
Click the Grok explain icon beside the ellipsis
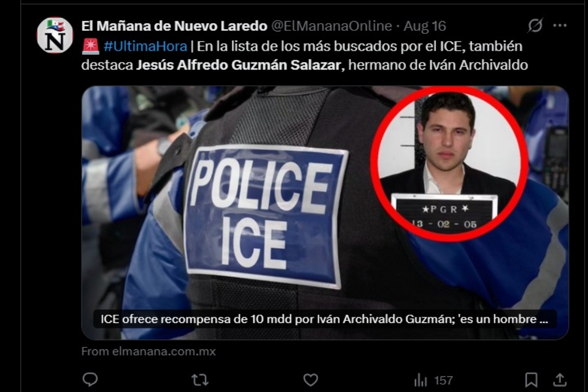[x=535, y=25]
